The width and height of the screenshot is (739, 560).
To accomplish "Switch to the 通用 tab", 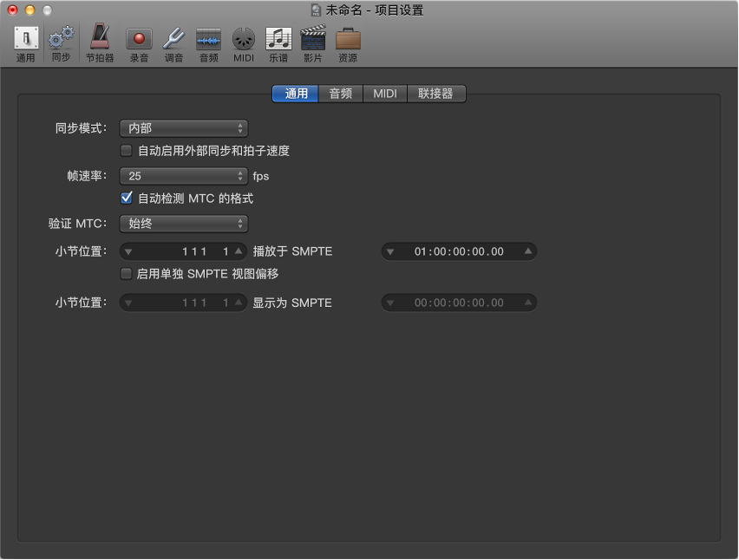I will coord(296,94).
